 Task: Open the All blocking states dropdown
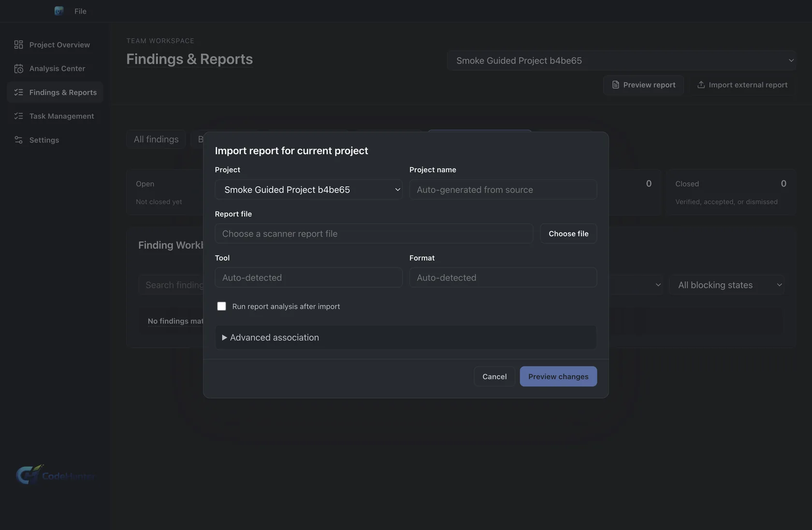727,285
